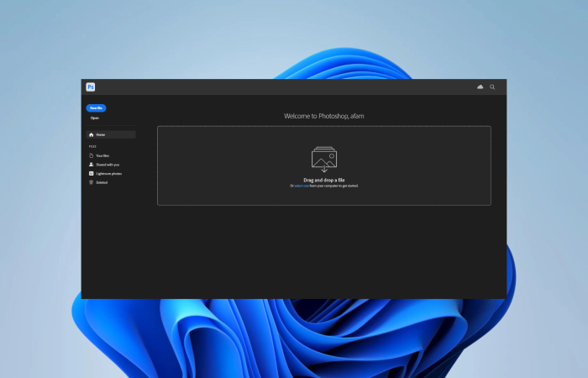Click "Welcome to Photoshop, afam" heading
588x378 pixels.
(324, 116)
